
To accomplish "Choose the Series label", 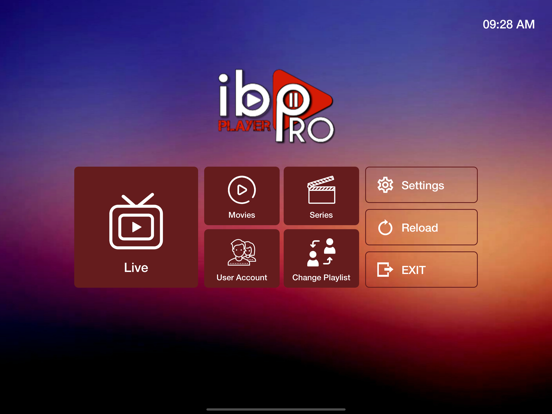I will (x=321, y=215).
